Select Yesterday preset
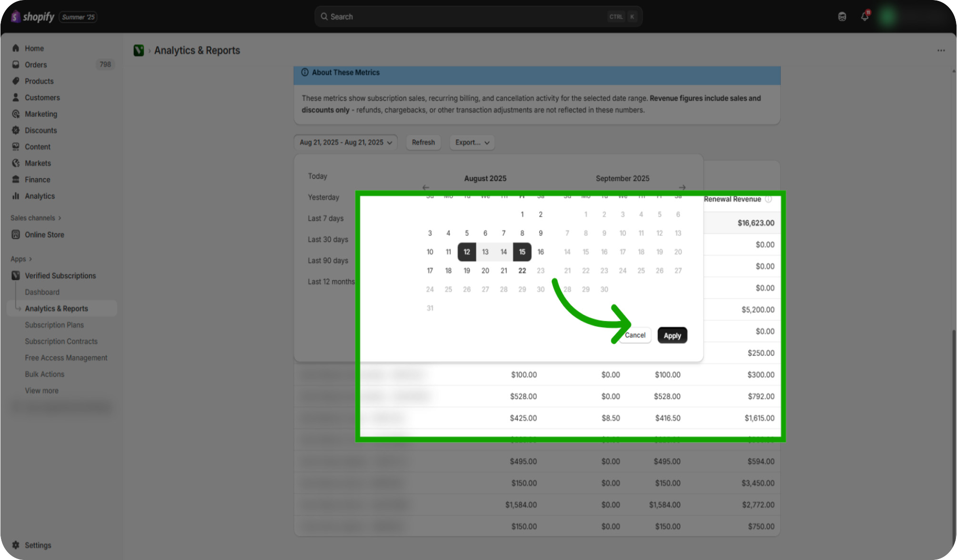Viewport: 957px width, 560px height. pos(323,197)
